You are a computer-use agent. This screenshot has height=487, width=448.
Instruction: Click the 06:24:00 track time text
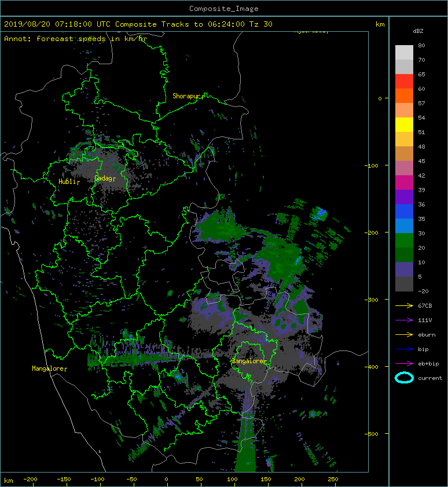pos(226,24)
